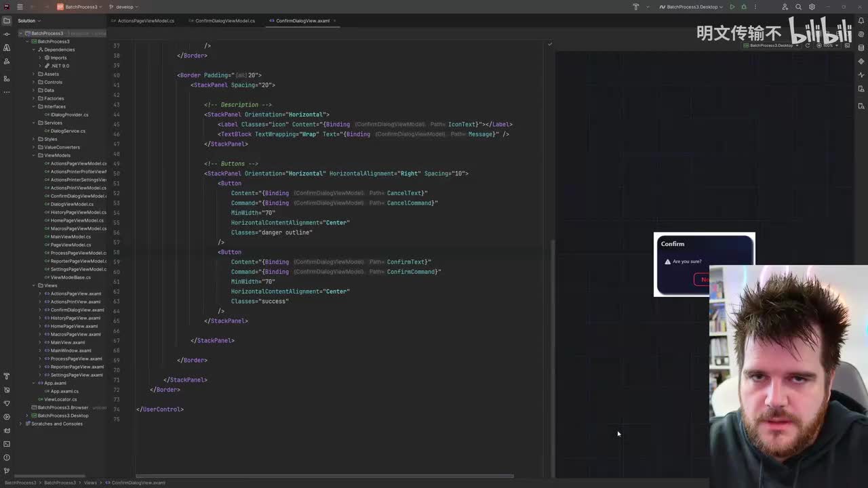Click the </UserControl> closing tag on line 74
This screenshot has height=488, width=868.
point(160,409)
